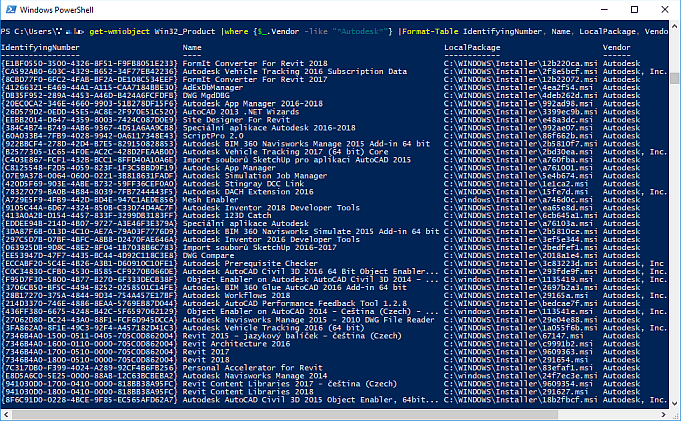Click package path '67147.msi'
The height and width of the screenshot is (421, 681).
(x=513, y=336)
